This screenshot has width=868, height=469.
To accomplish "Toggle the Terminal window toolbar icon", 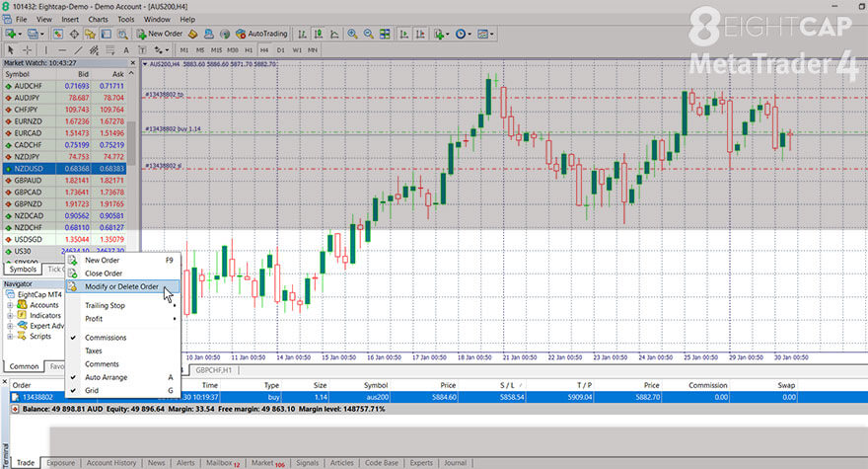I will [106, 34].
